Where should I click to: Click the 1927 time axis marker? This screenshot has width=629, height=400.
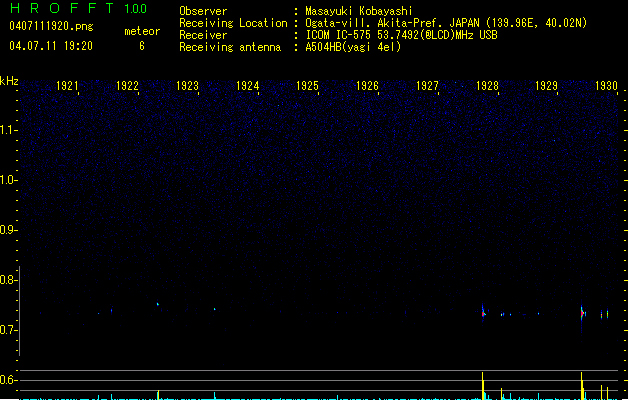click(427, 85)
